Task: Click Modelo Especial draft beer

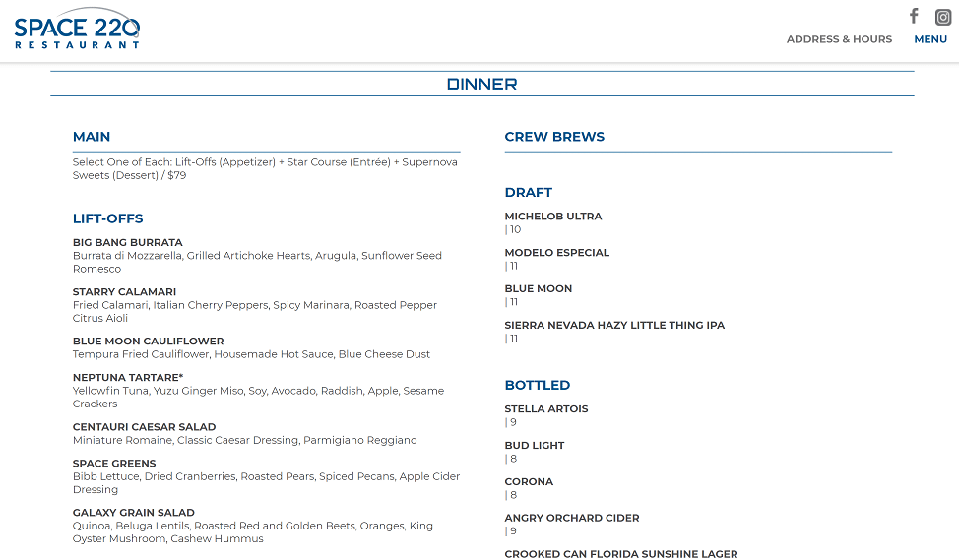Action: pyautogui.click(x=557, y=253)
